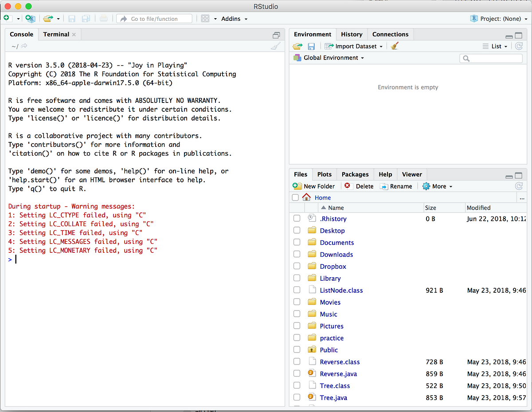The height and width of the screenshot is (412, 532).
Task: Refresh the Environment pane
Action: [519, 46]
